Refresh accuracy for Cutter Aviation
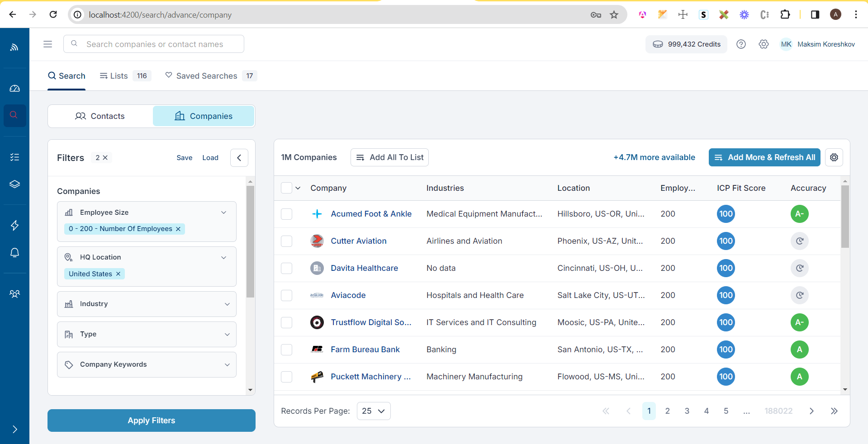Image resolution: width=868 pixels, height=444 pixels. 799,241
